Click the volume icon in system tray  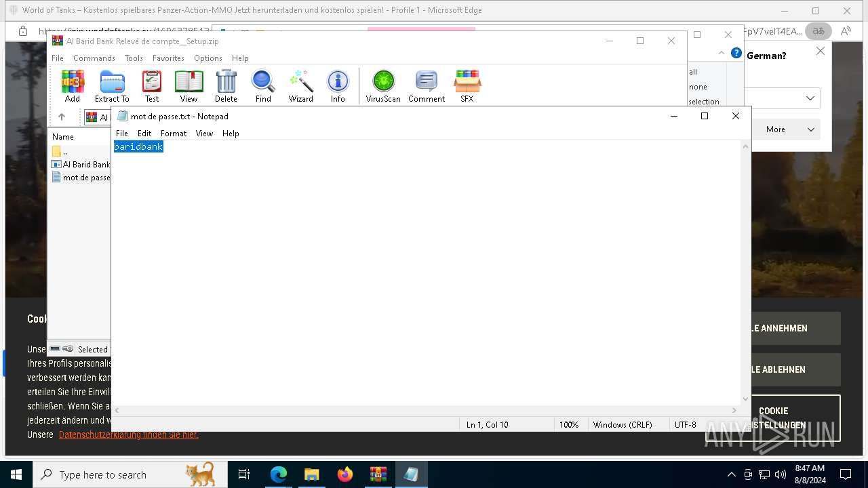[781, 474]
